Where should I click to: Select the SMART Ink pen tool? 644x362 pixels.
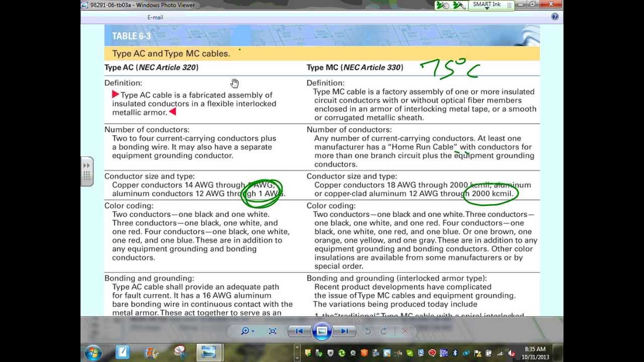(459, 5)
